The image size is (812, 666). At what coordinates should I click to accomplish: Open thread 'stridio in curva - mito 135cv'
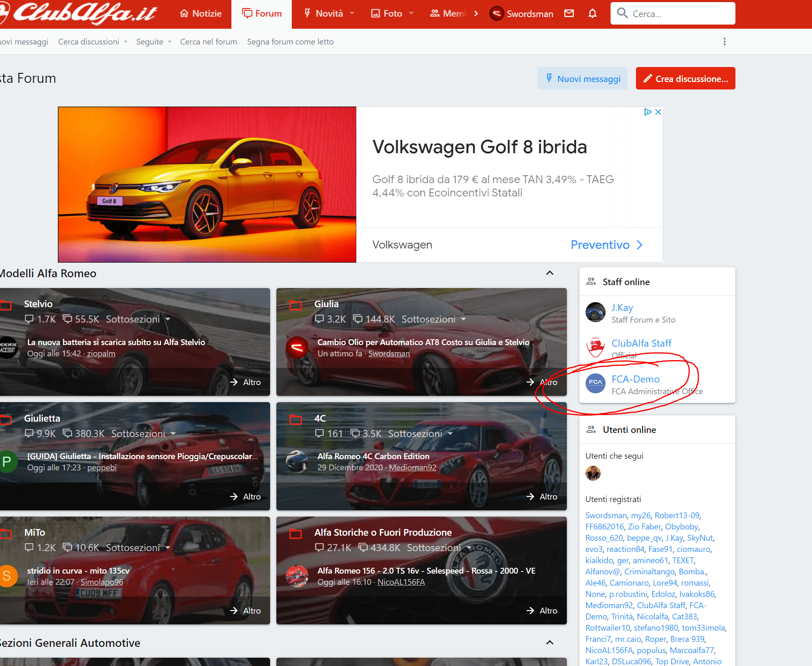pyautogui.click(x=78, y=571)
